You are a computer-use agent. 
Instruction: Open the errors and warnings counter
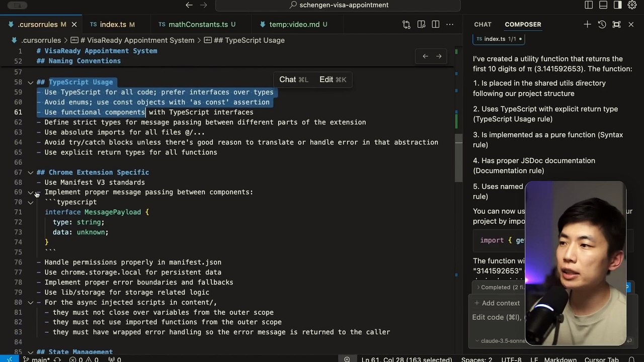(84, 359)
